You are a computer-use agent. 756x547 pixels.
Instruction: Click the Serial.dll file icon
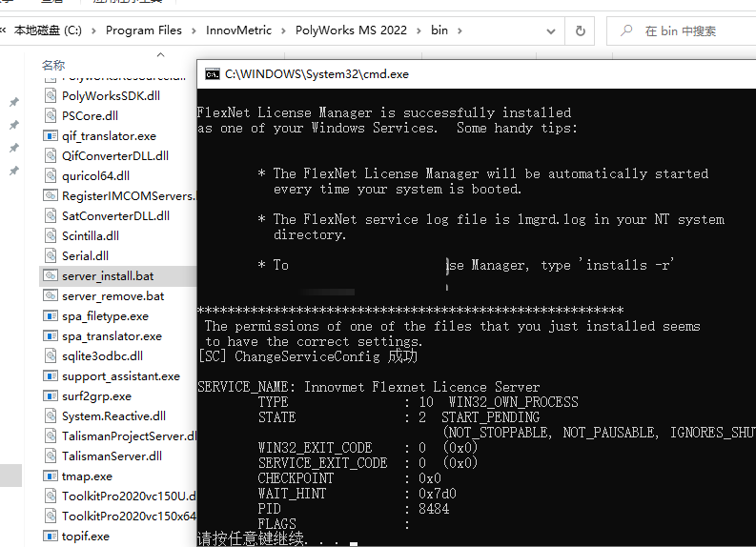51,256
